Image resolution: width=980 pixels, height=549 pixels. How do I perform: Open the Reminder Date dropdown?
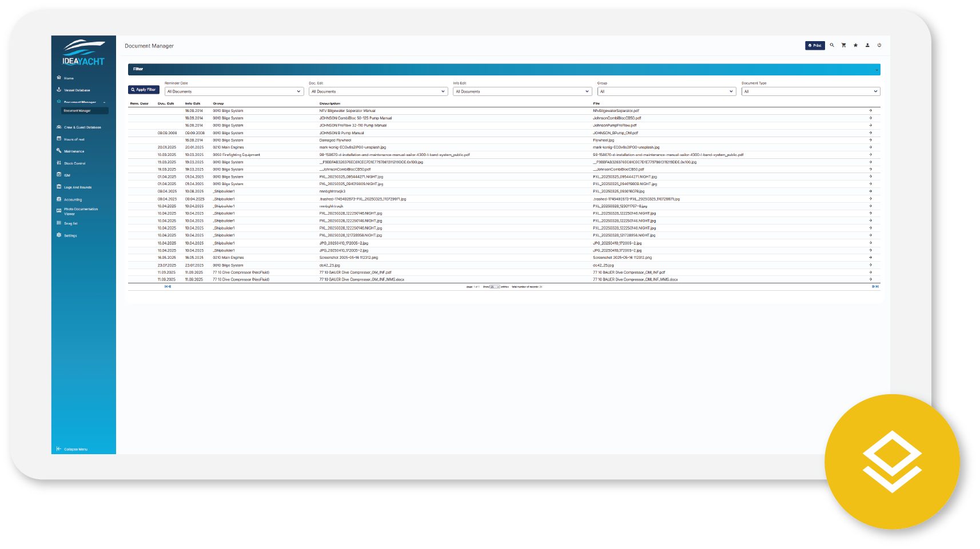234,91
